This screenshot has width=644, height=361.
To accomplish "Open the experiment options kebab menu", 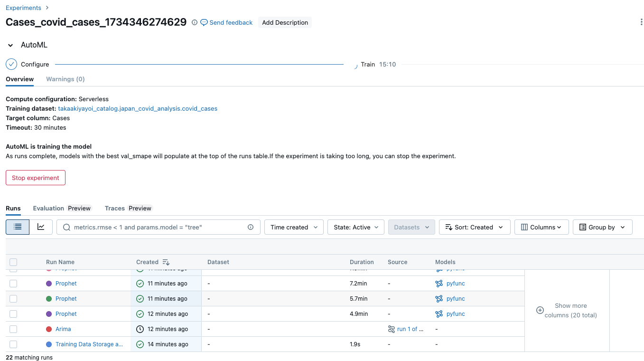I will (641, 22).
